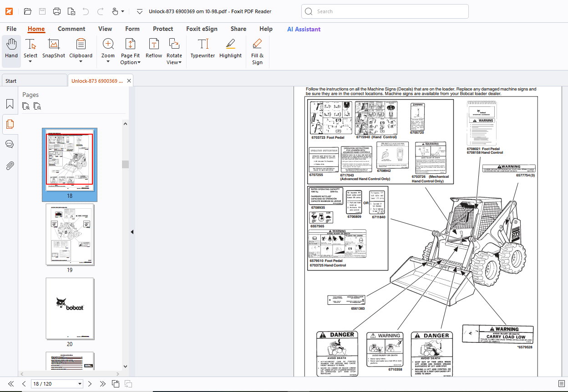Click the Save disk icon
568x392 pixels.
(x=42, y=11)
